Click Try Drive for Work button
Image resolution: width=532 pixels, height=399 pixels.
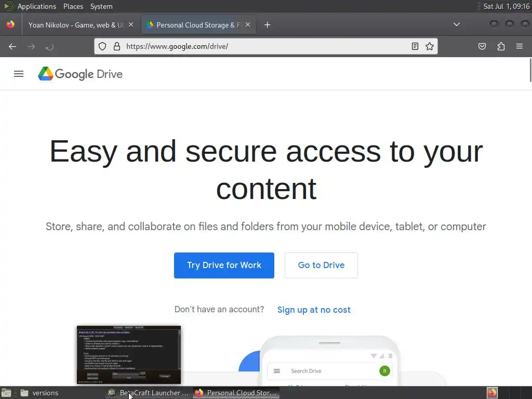[224, 265]
